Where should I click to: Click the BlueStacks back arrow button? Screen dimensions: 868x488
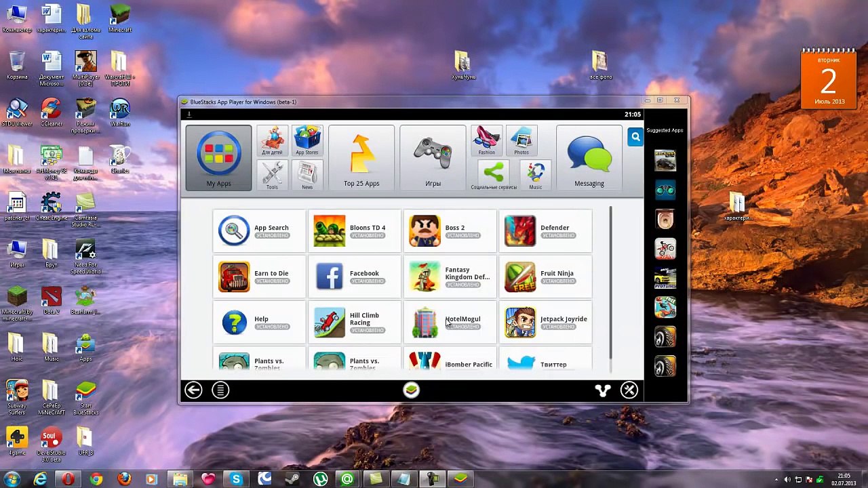coord(193,390)
